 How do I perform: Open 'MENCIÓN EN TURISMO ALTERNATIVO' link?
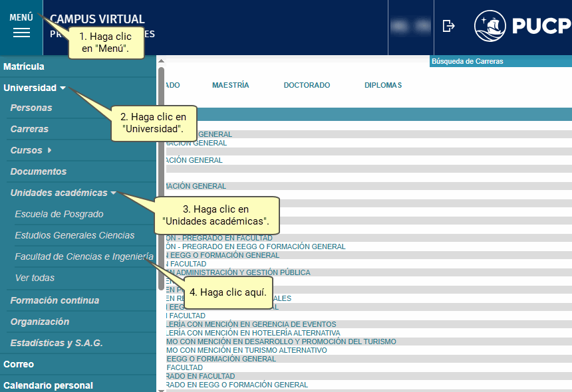246,350
